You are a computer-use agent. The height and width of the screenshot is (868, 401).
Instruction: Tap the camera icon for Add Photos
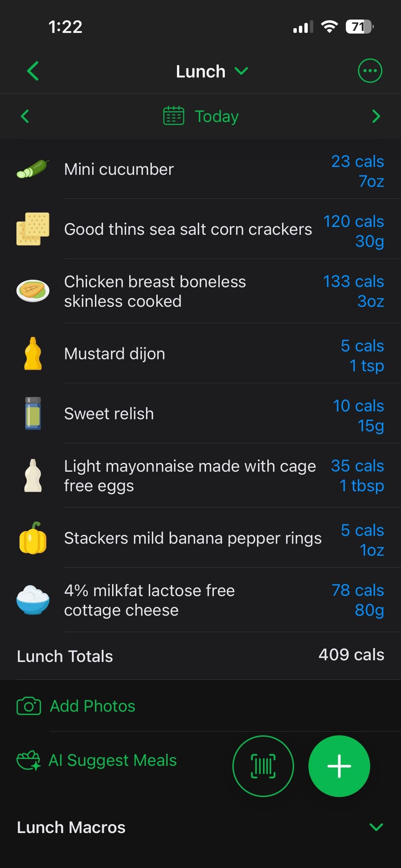pyautogui.click(x=29, y=706)
